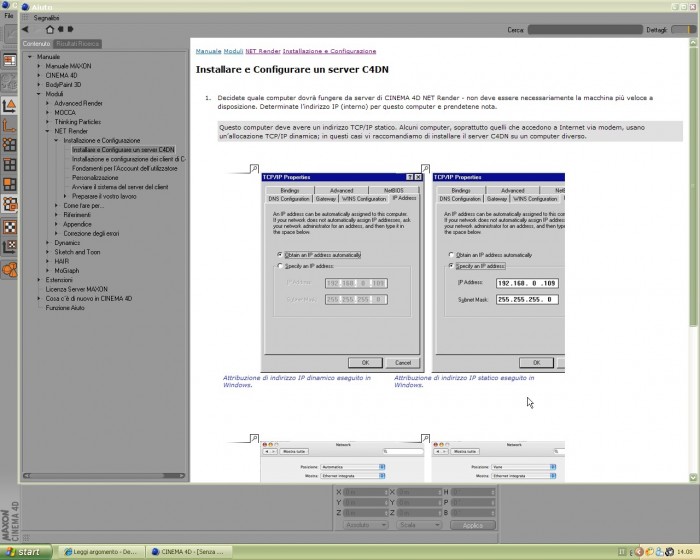700x560 pixels.
Task: Select the 'Personalizzazione' topic
Action: [x=95, y=178]
